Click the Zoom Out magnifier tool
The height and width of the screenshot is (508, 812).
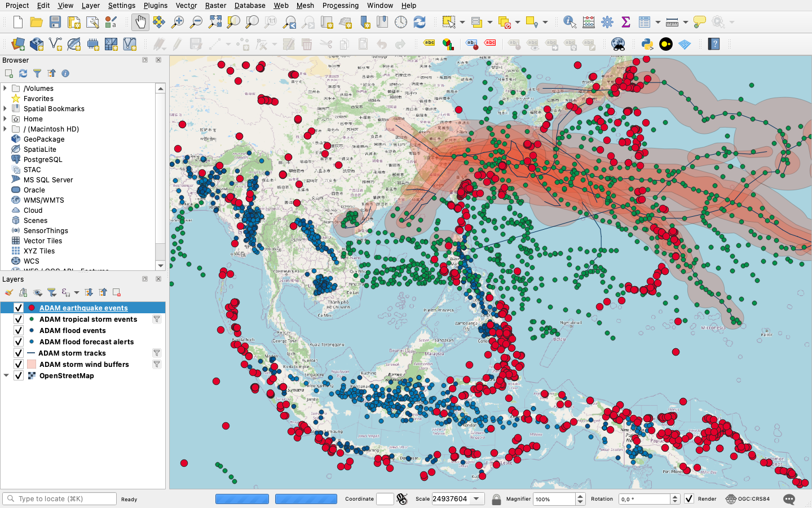click(196, 22)
